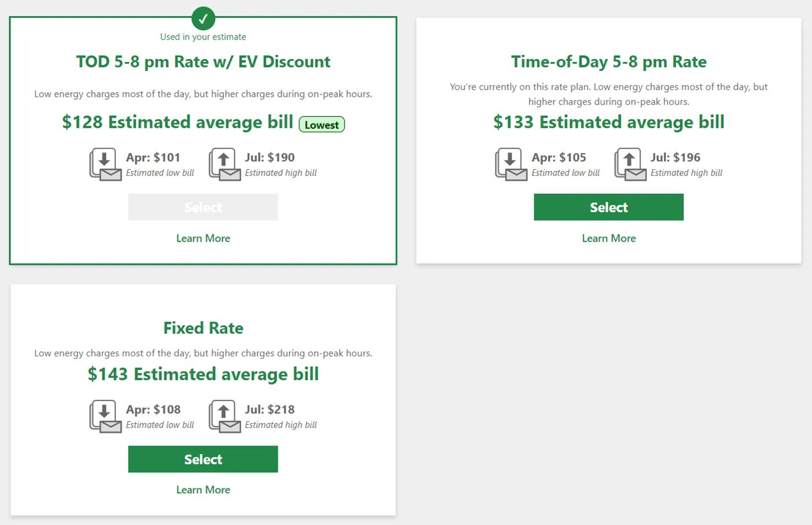Click the low bill icon in EV Discount plan
Viewport: 812px width, 525px height.
click(x=106, y=165)
